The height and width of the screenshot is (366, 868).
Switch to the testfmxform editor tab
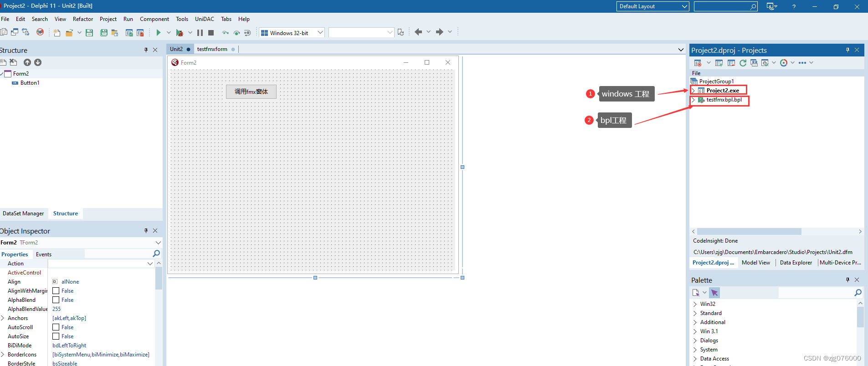[212, 49]
